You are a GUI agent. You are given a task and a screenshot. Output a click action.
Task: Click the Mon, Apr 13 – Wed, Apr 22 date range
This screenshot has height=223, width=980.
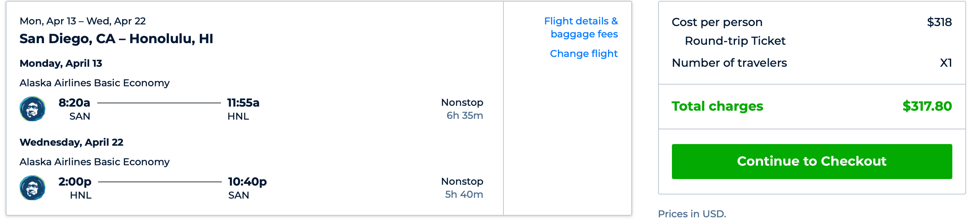[x=83, y=21]
